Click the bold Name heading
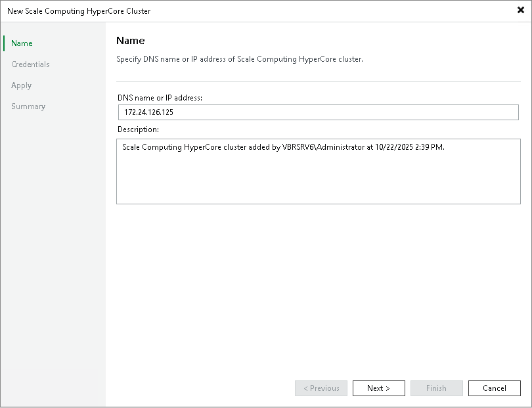This screenshot has height=408, width=532. (130, 41)
